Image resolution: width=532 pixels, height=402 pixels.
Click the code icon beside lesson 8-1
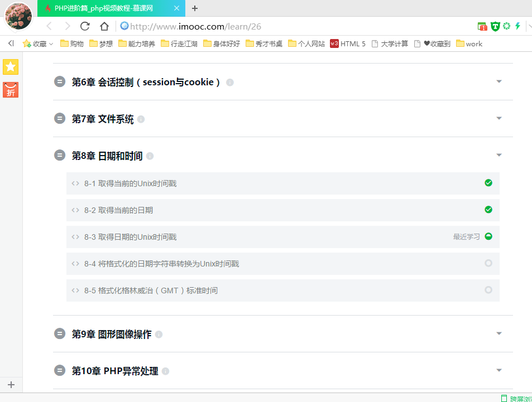[75, 183]
